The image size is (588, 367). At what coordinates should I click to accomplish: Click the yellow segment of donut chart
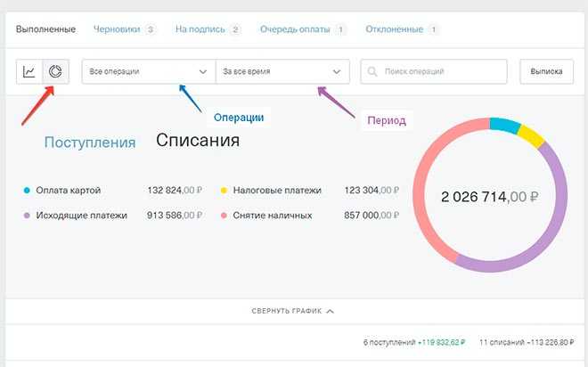531,136
